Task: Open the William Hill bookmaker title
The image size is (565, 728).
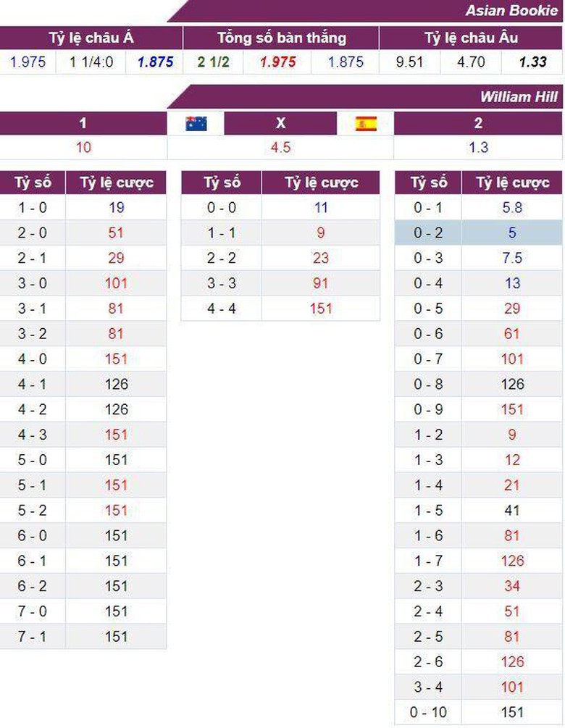Action: click(x=518, y=97)
